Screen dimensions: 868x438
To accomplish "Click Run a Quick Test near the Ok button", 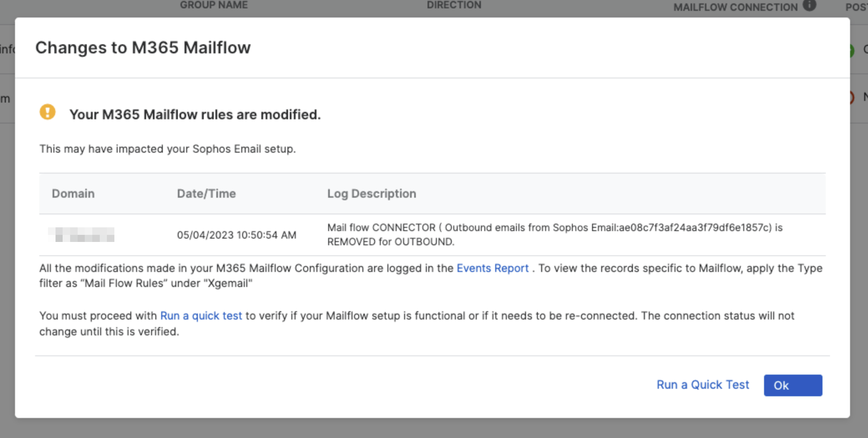I will click(703, 385).
